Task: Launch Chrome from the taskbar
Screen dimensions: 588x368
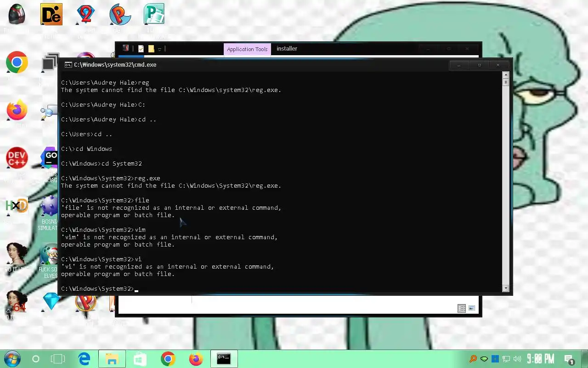Action: click(168, 359)
